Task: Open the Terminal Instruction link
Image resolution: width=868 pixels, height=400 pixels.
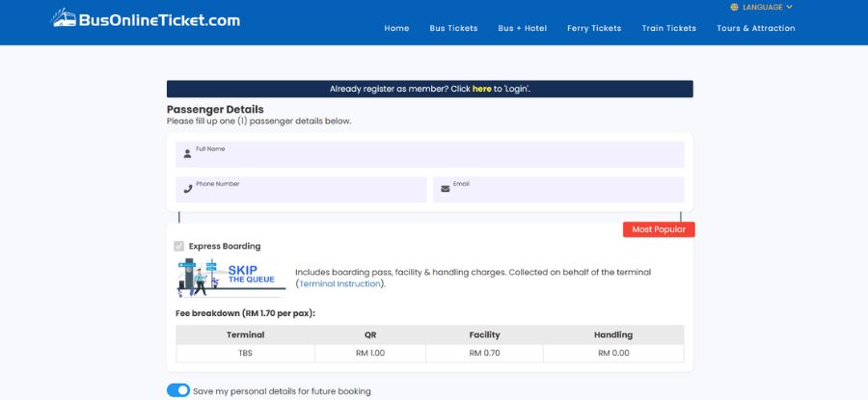Action: [339, 283]
